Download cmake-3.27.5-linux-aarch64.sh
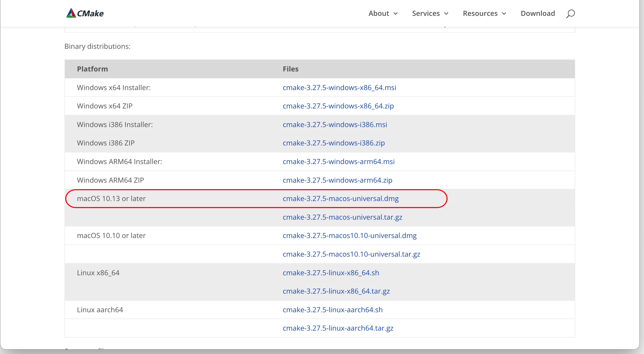 click(x=332, y=310)
